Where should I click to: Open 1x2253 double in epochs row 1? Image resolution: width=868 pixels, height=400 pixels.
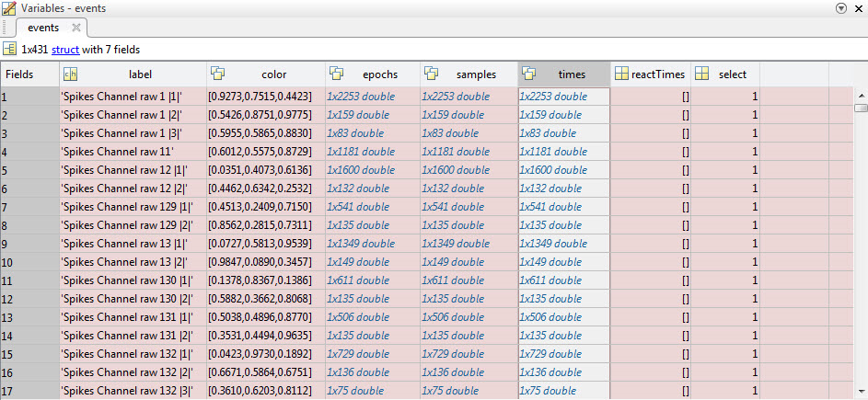click(x=358, y=97)
